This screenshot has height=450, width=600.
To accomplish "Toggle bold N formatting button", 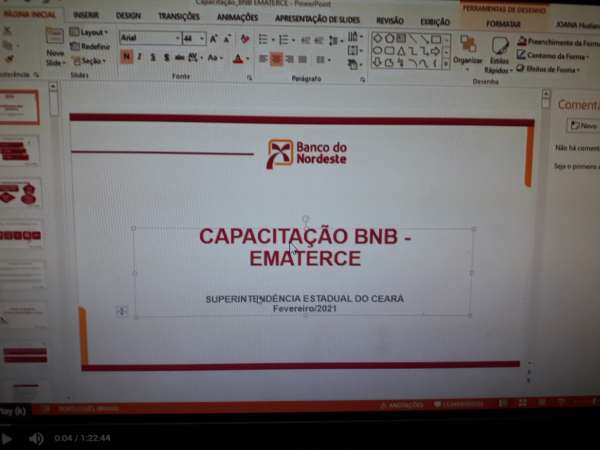I will [126, 57].
